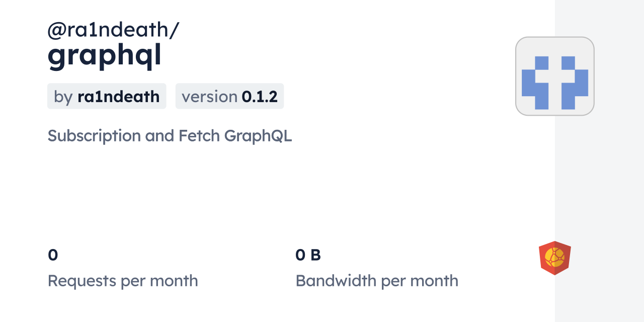Click the "by ra1ndeath" author badge
This screenshot has height=322, width=644.
(x=107, y=96)
